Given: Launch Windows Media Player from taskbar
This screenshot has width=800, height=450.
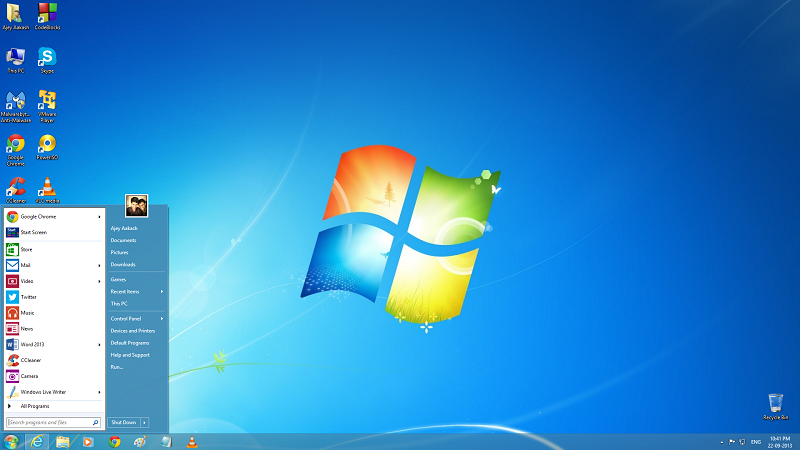Looking at the screenshot, I should coord(88,442).
